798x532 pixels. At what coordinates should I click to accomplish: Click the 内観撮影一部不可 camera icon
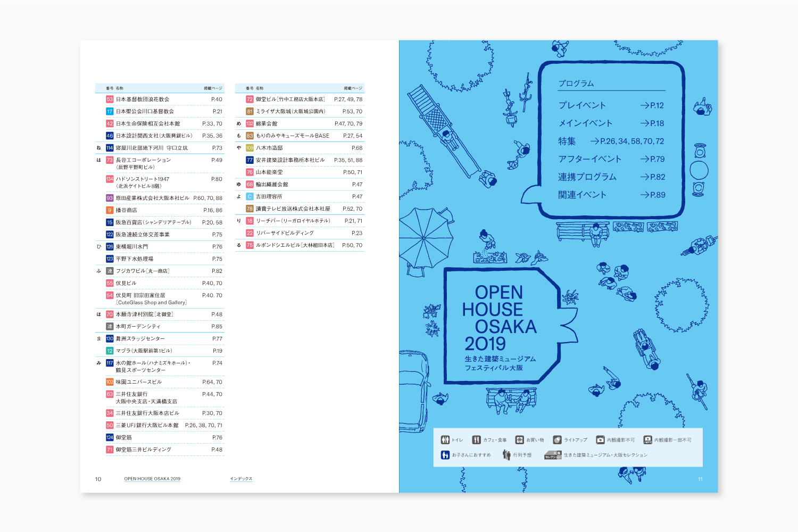(x=647, y=440)
